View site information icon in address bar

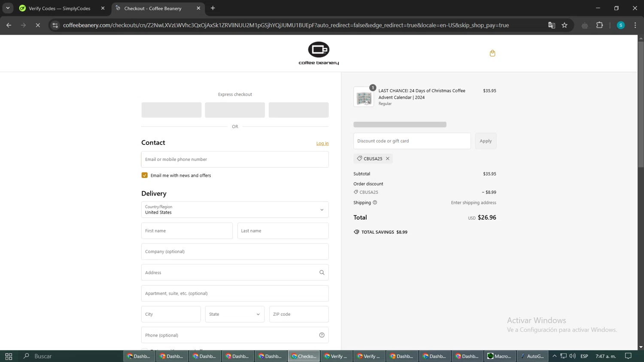click(55, 25)
